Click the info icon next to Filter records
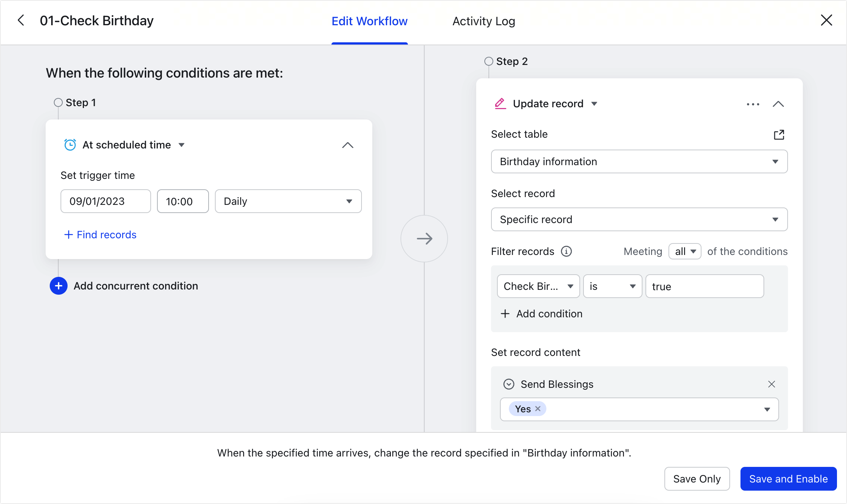847x504 pixels. pyautogui.click(x=566, y=251)
